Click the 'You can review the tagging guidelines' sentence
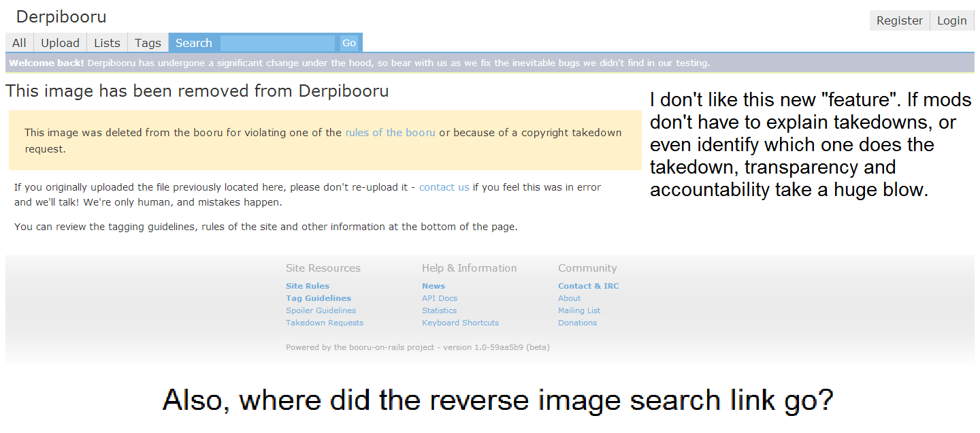Viewport: 980px width, 433px height. click(x=266, y=227)
